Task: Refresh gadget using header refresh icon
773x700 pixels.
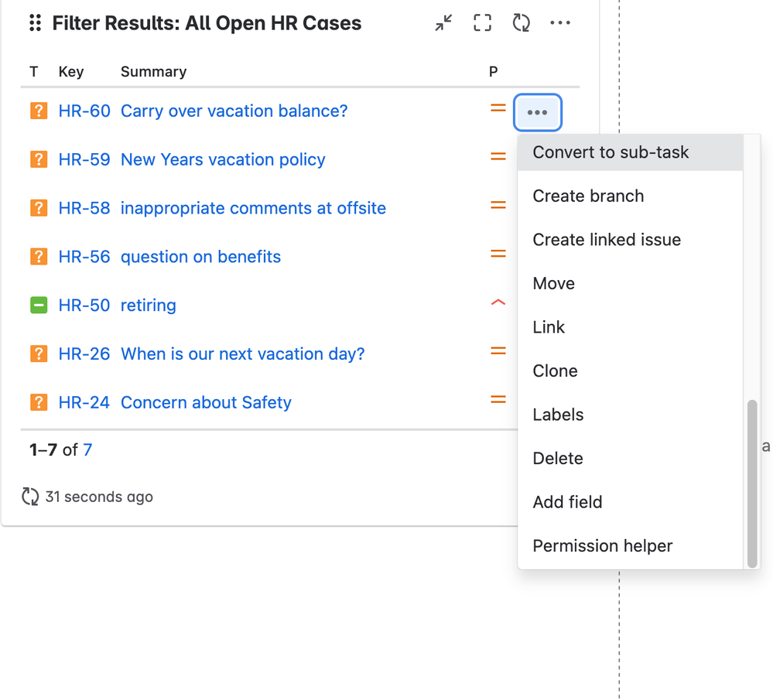Action: pyautogui.click(x=521, y=22)
